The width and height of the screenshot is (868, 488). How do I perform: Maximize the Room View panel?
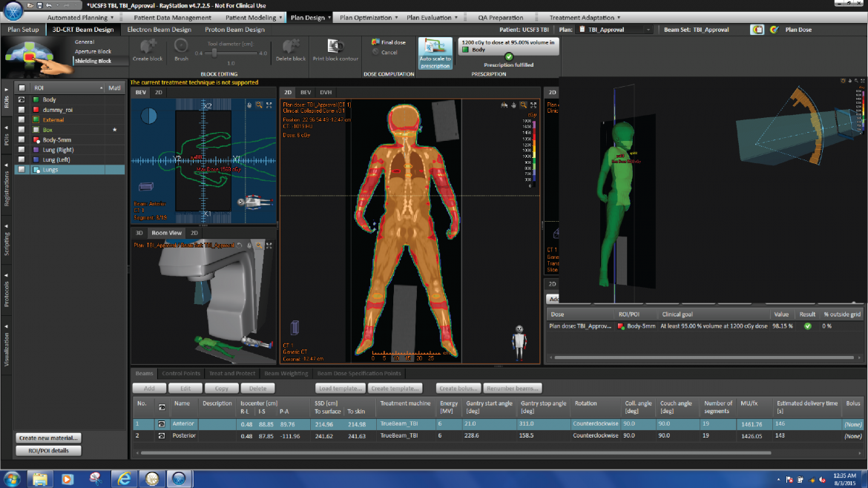click(269, 245)
